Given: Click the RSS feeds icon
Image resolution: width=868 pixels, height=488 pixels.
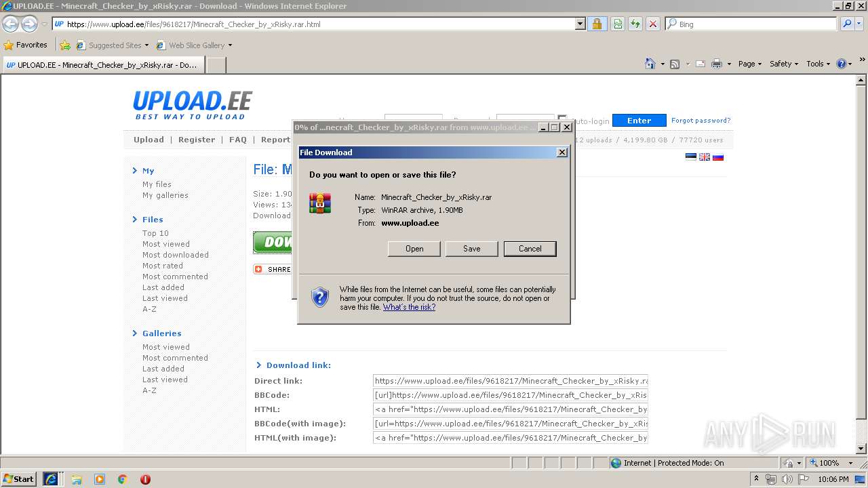Looking at the screenshot, I should [x=675, y=64].
